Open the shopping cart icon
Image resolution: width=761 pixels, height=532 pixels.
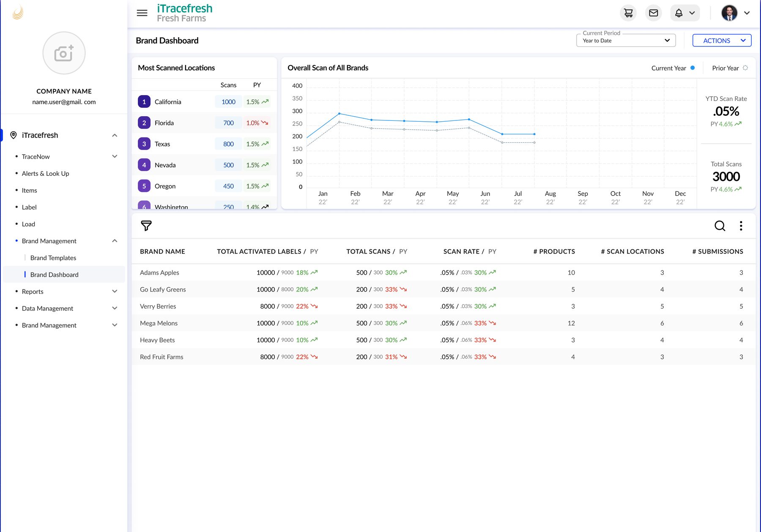point(628,13)
